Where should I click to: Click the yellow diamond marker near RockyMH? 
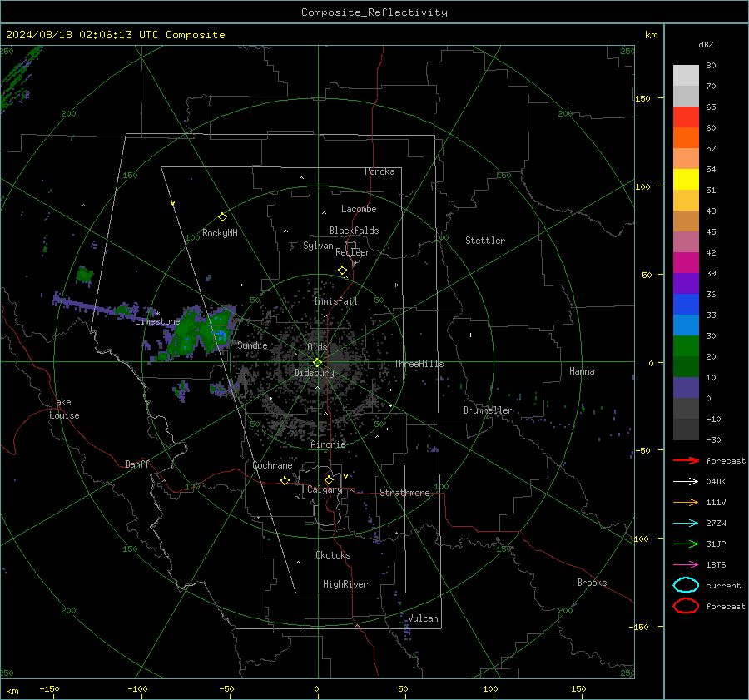(222, 217)
